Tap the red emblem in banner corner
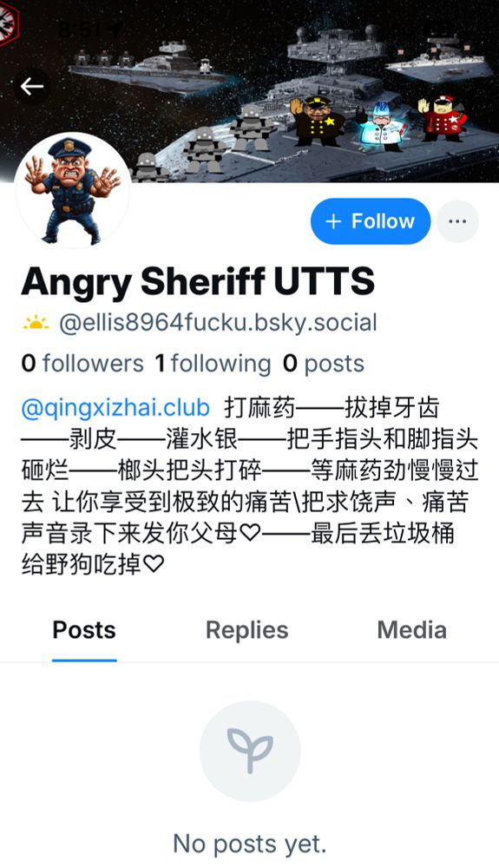The height and width of the screenshot is (868, 499). [9, 21]
